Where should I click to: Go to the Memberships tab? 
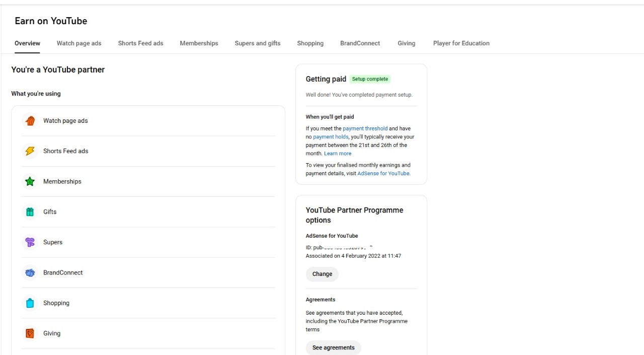199,43
